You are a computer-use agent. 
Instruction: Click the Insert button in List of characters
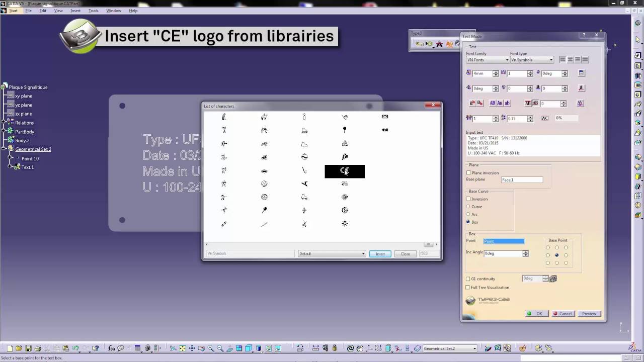[x=380, y=253]
